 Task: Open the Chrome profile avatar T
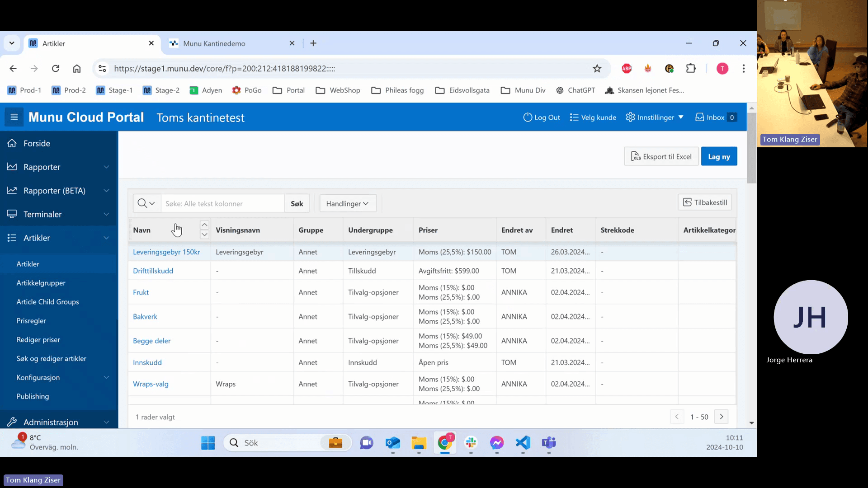(722, 69)
